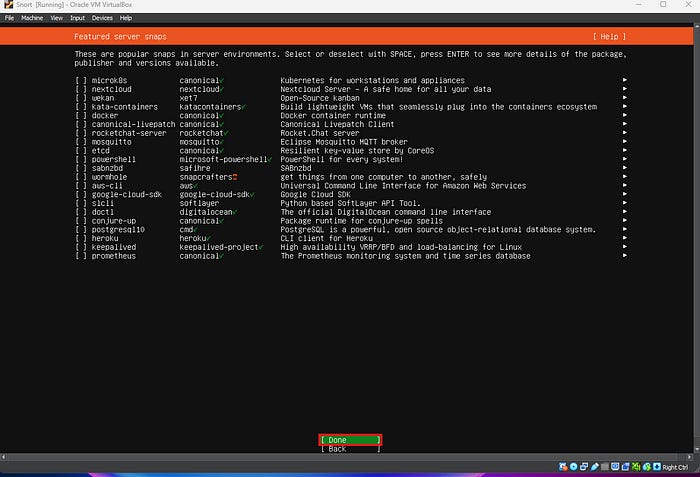Check the etcd snap checkbox

click(x=81, y=151)
